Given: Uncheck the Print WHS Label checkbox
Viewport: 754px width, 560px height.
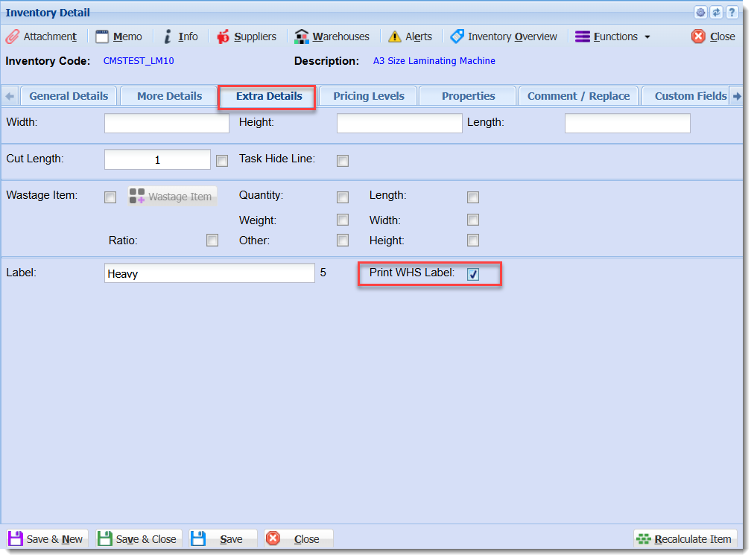Looking at the screenshot, I should click(x=473, y=274).
